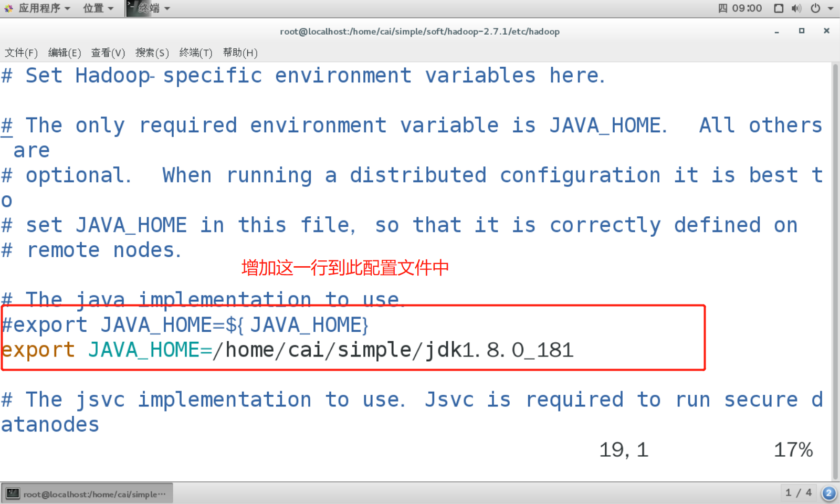The width and height of the screenshot is (840, 504).
Task: Click the volume speaker icon
Action: click(x=796, y=8)
